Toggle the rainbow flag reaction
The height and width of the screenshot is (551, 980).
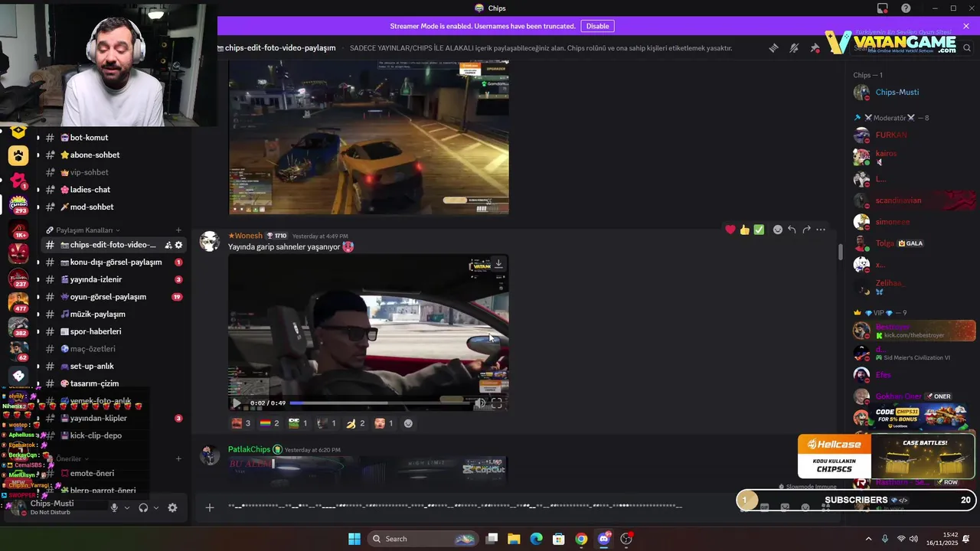point(269,423)
